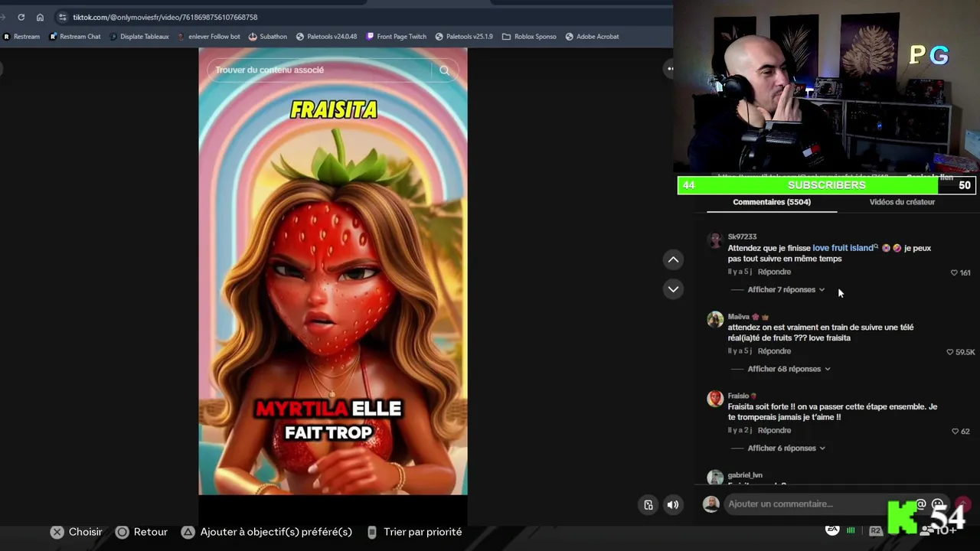Open Maëva username link
The height and width of the screenshot is (551, 980).
[x=739, y=316]
